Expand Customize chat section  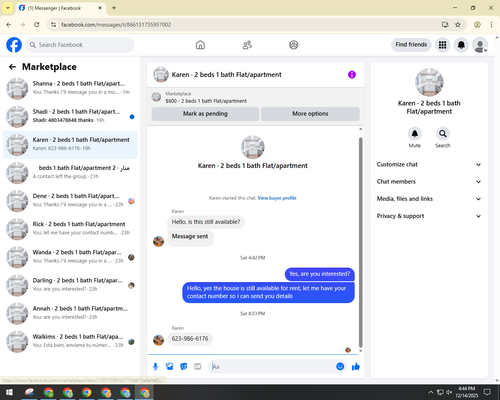pos(429,164)
